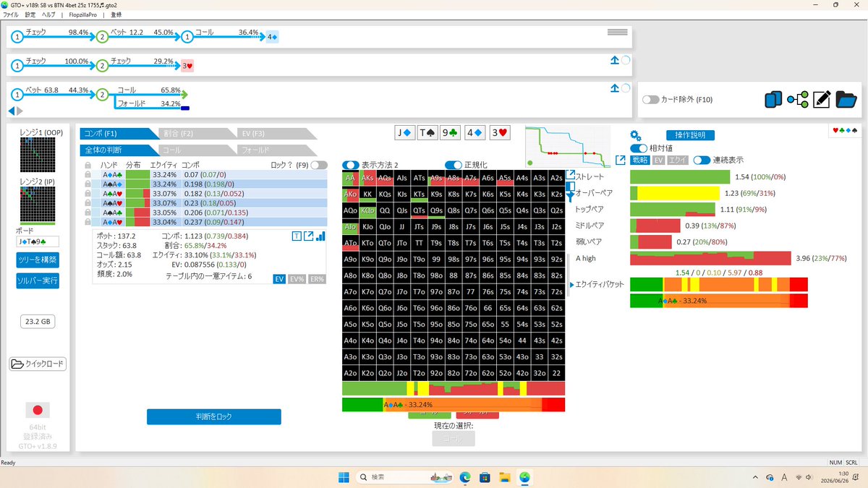Click the 23.2 GB memory button

38,322
